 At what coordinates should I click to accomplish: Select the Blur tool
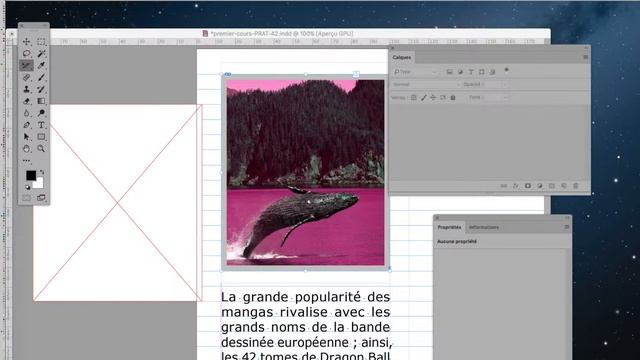point(27,113)
